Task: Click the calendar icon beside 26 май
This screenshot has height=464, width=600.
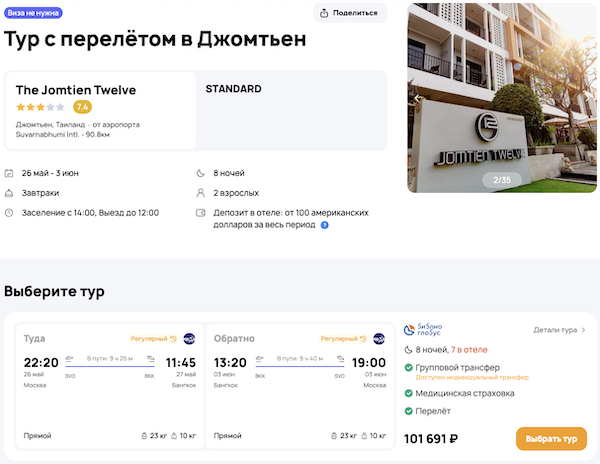Action: pyautogui.click(x=9, y=173)
